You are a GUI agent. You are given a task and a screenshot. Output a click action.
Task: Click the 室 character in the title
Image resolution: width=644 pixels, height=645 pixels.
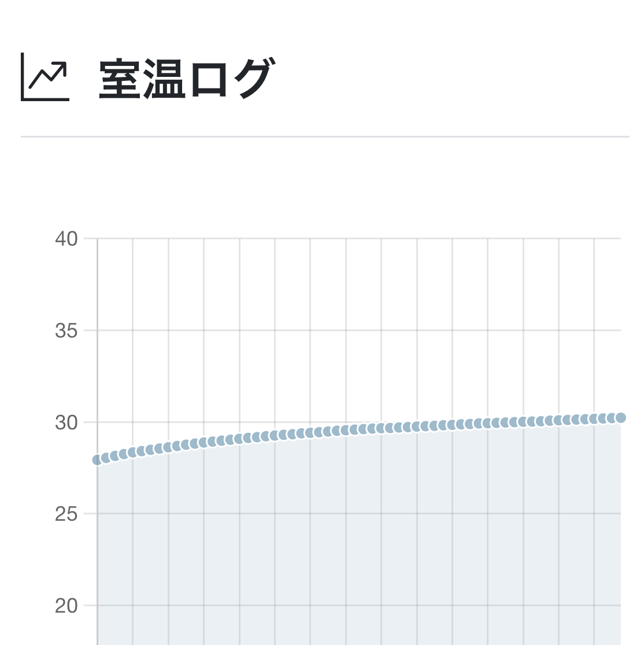tap(121, 79)
